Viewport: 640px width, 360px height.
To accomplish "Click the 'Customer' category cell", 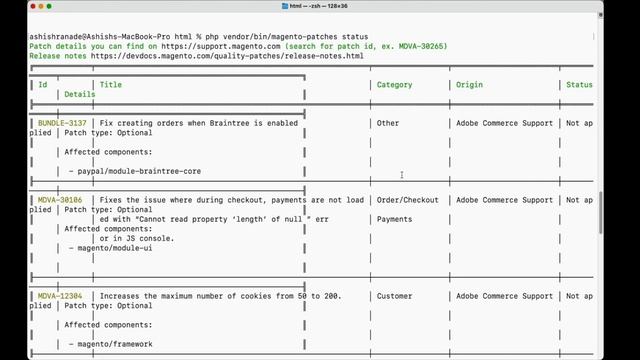I will [394, 296].
